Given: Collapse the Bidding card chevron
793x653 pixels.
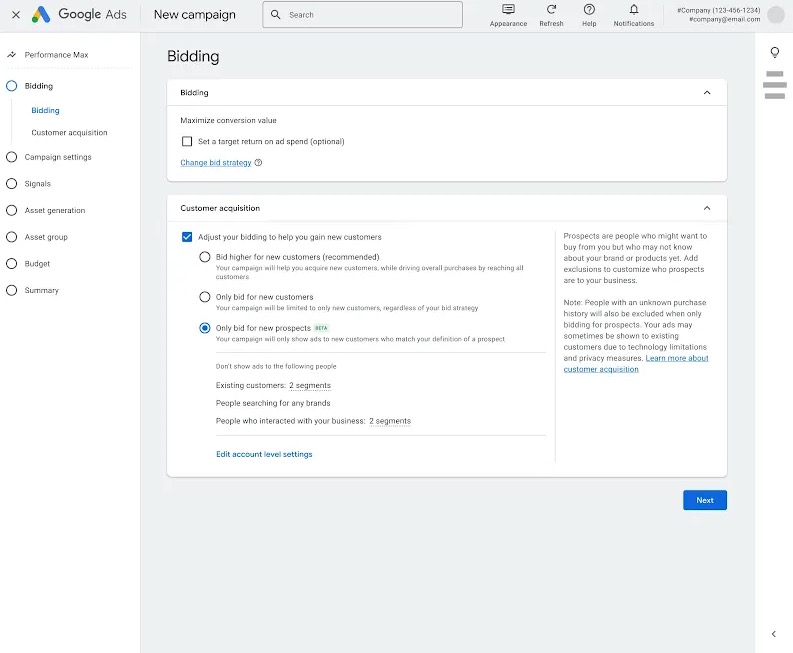Looking at the screenshot, I should 707,93.
